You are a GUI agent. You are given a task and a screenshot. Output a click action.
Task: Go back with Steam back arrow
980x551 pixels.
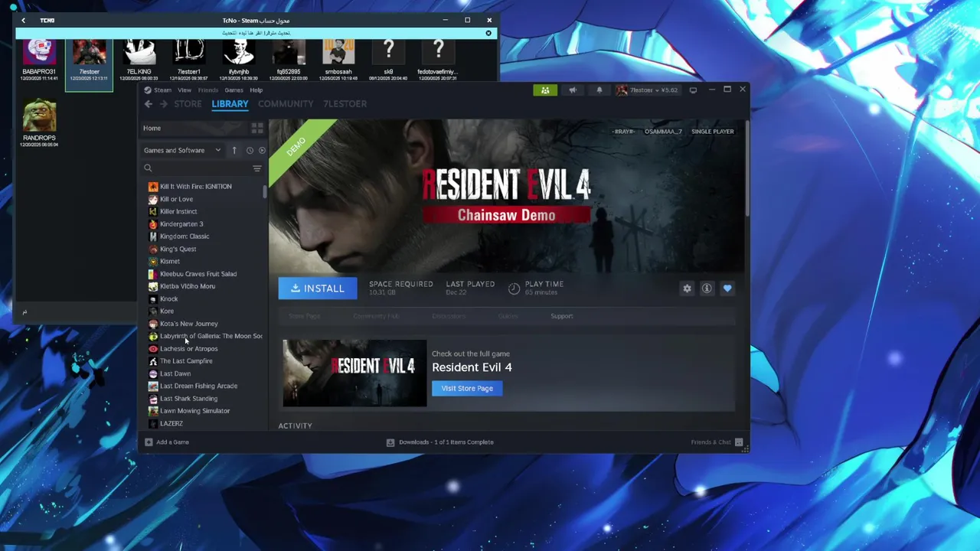(x=149, y=104)
